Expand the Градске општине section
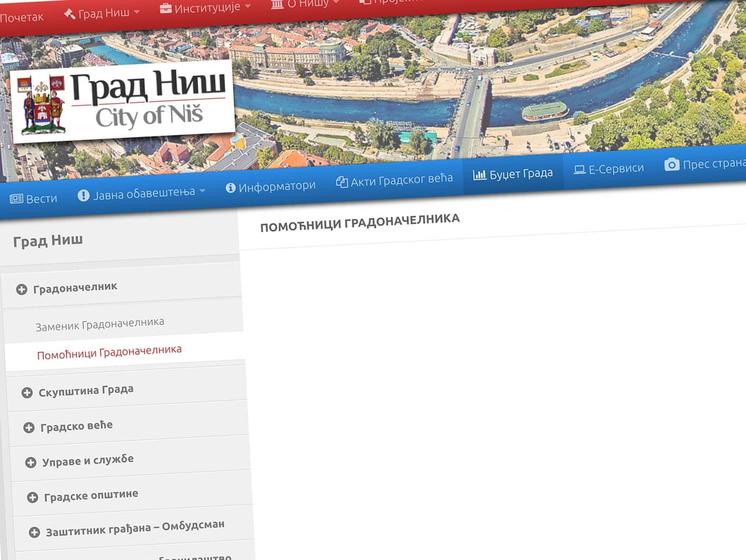Screen dimensions: 746x560 click(x=33, y=498)
